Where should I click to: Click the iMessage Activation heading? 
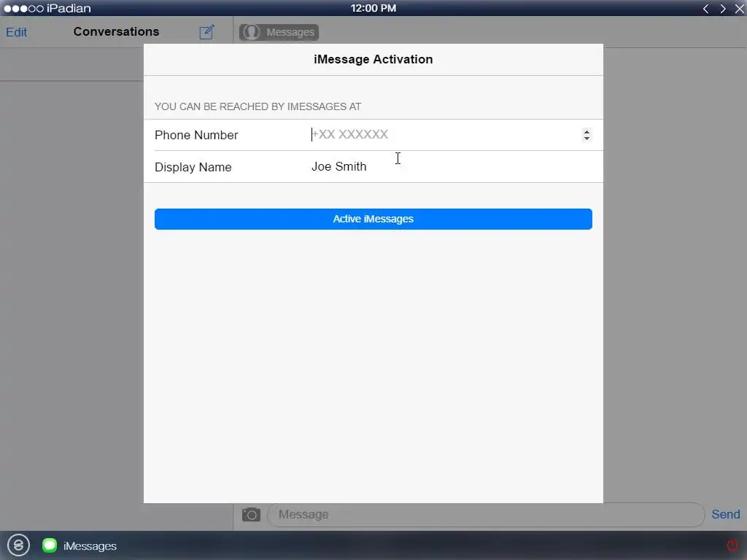point(373,59)
